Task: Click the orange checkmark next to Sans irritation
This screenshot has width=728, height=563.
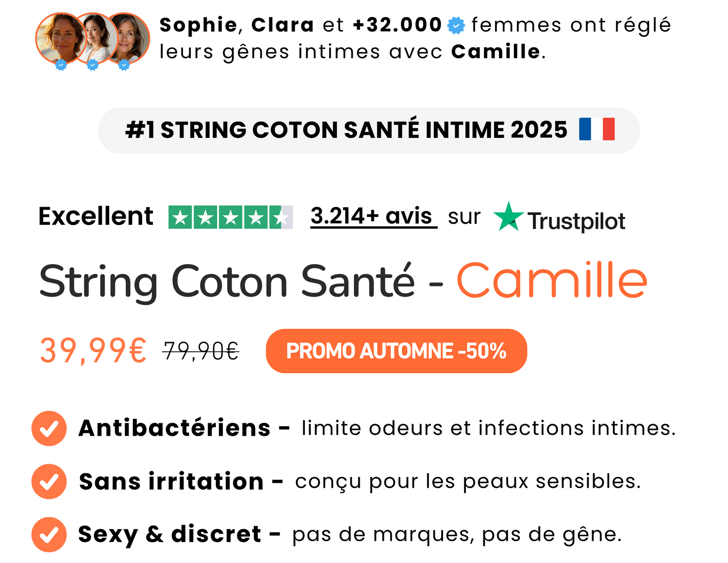Action: tap(49, 481)
